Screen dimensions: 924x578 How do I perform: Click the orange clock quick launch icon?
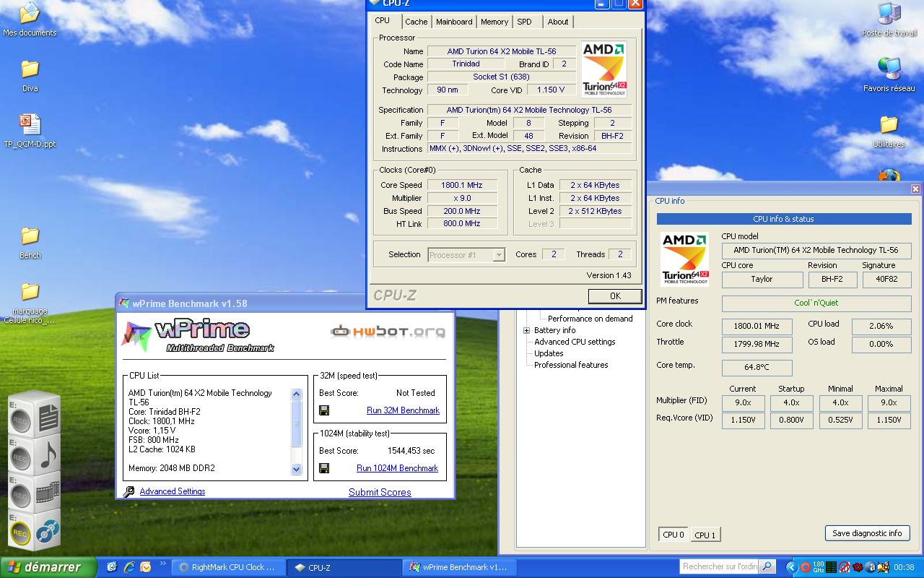[x=146, y=567]
